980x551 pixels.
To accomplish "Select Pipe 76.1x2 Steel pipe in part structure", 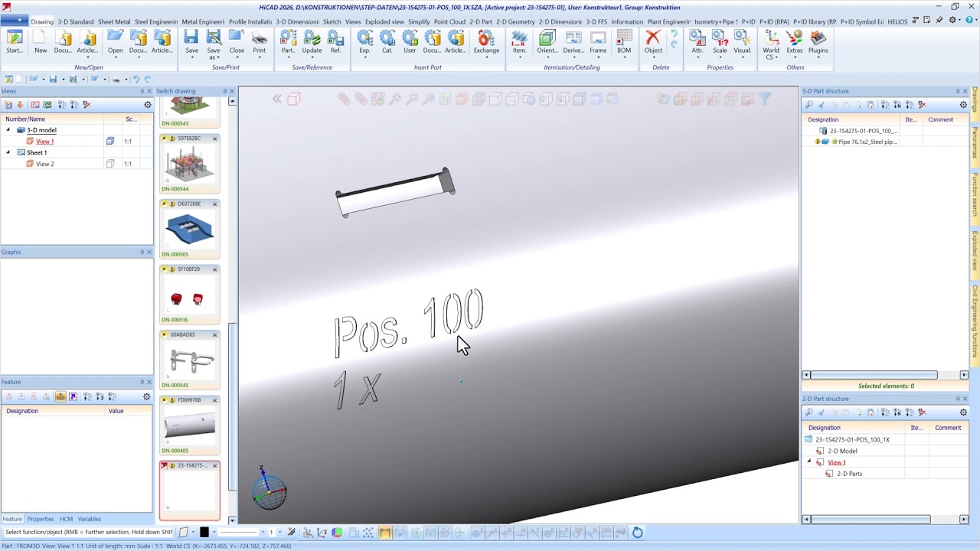I will (867, 142).
